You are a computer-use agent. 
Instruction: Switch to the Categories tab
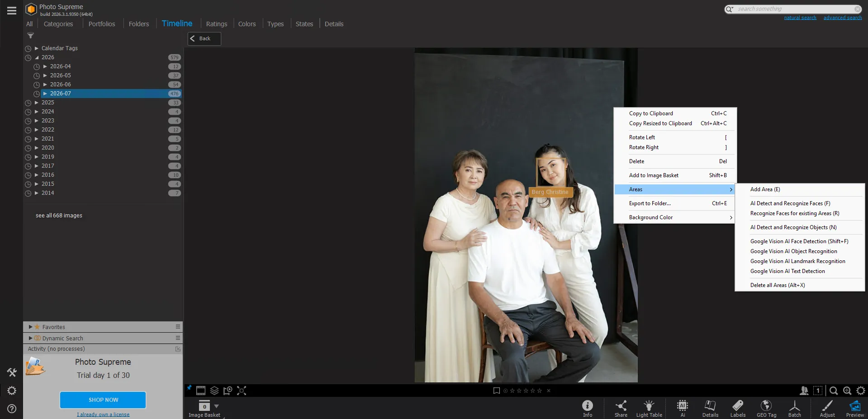tap(58, 24)
